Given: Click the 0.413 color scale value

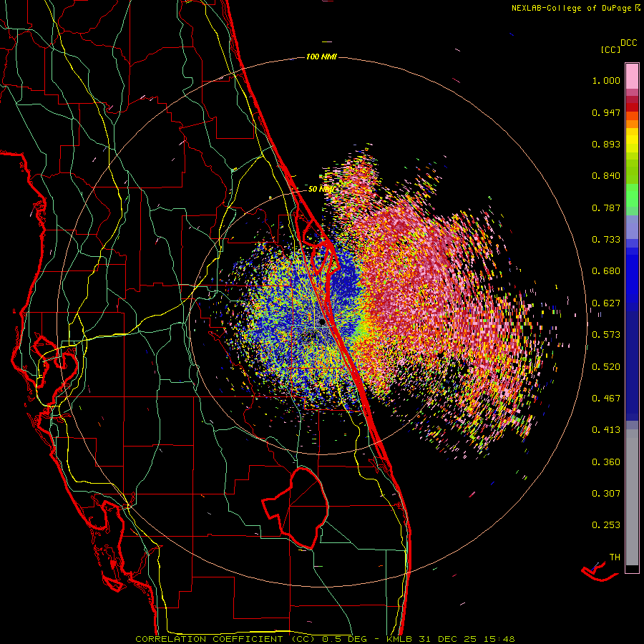Looking at the screenshot, I should [x=606, y=430].
